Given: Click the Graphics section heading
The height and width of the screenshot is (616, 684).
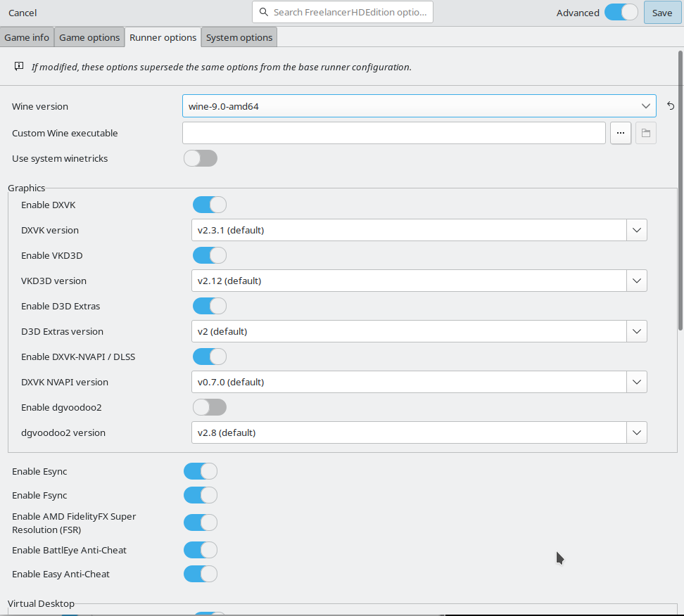Looking at the screenshot, I should coord(27,188).
